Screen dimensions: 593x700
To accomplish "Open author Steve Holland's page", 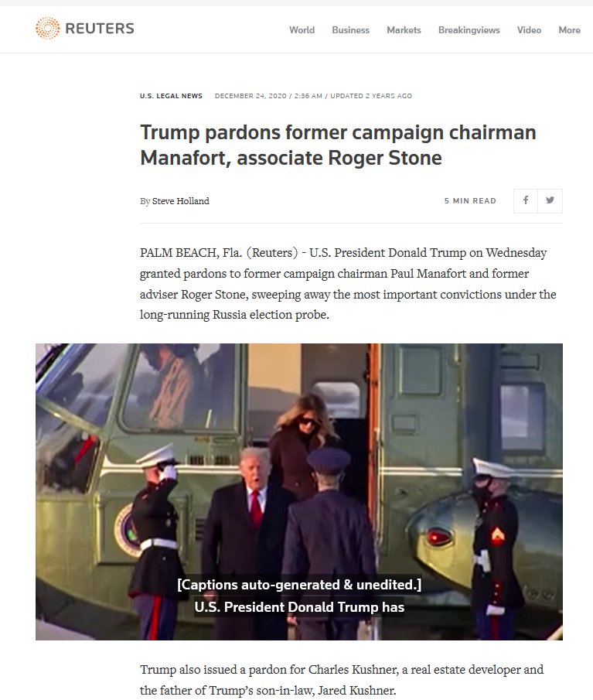I will pyautogui.click(x=180, y=201).
